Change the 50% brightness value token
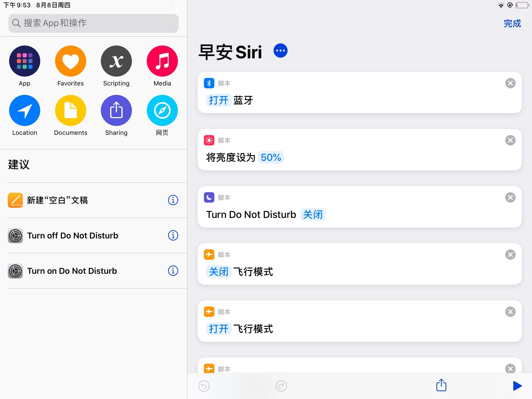 pos(271,157)
